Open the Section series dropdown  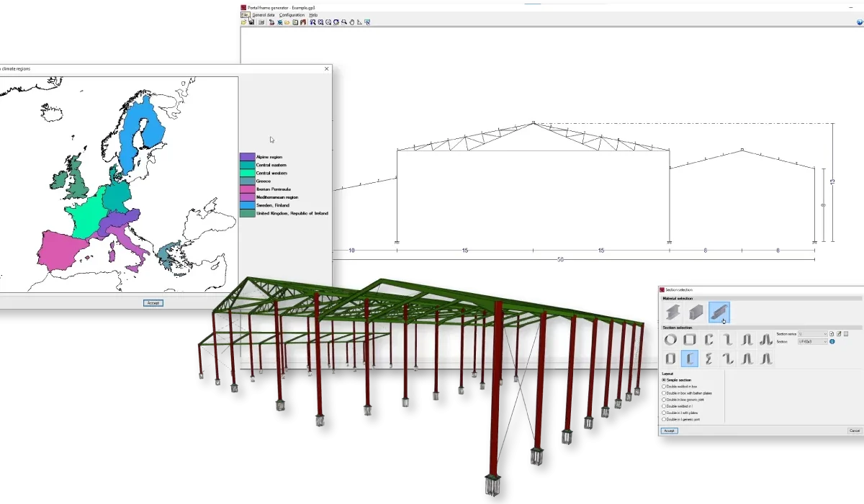click(x=813, y=334)
